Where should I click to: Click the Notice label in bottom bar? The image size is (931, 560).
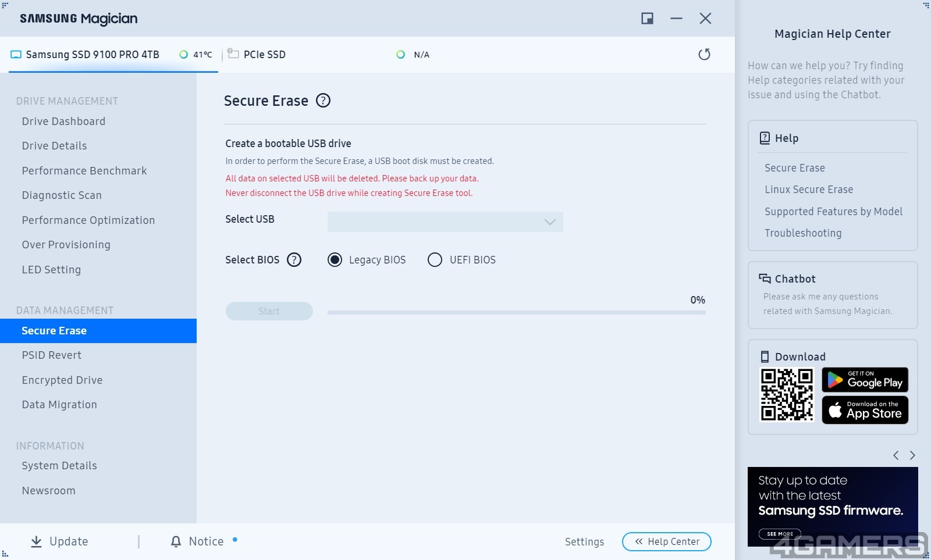click(x=206, y=541)
